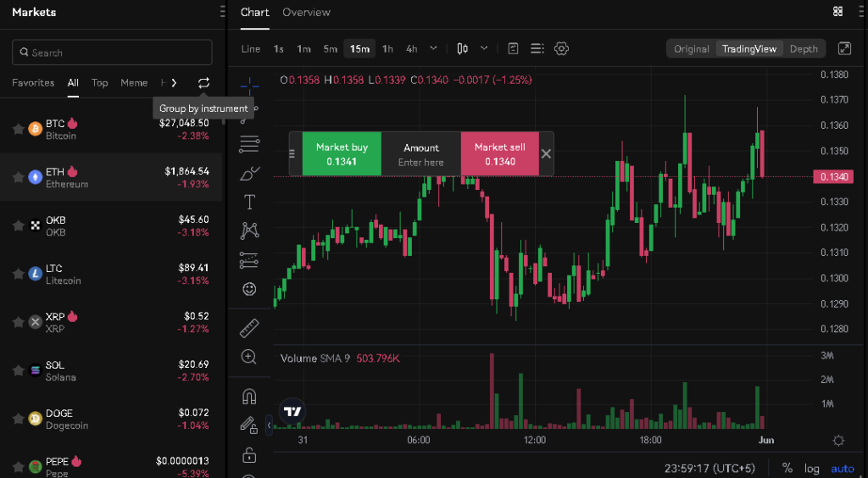Toggle log scale on price axis
This screenshot has height=478, width=868.
point(812,468)
